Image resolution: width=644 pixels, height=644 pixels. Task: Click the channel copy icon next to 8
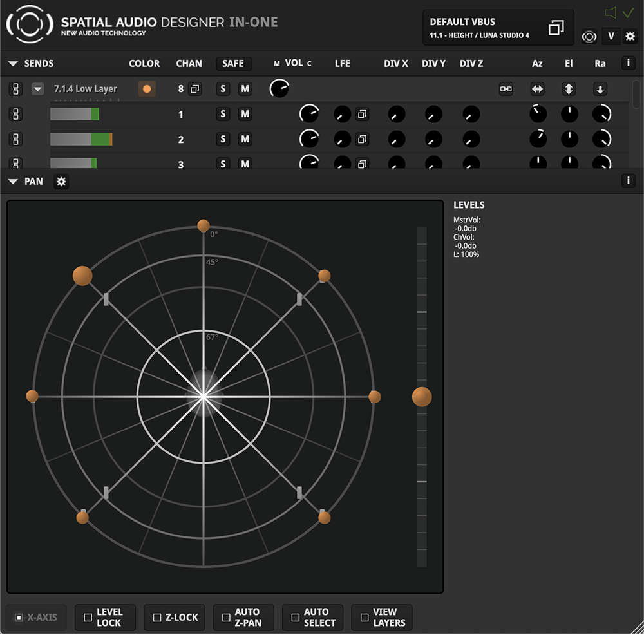click(194, 89)
